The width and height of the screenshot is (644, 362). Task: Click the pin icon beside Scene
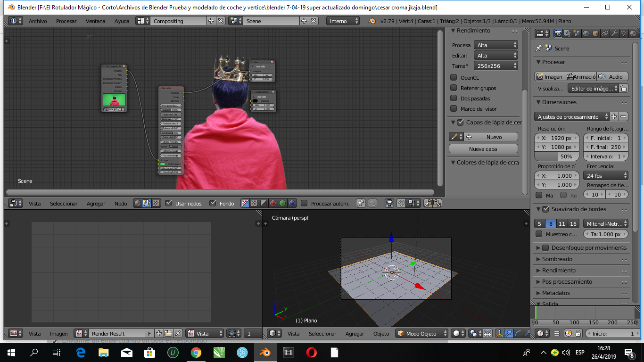point(539,48)
